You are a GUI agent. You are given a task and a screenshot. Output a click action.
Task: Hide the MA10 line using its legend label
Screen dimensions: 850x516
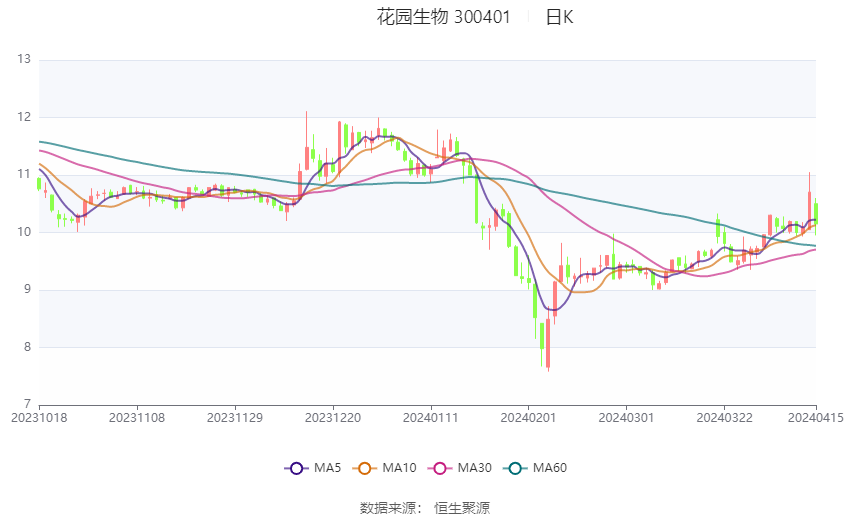400,468
